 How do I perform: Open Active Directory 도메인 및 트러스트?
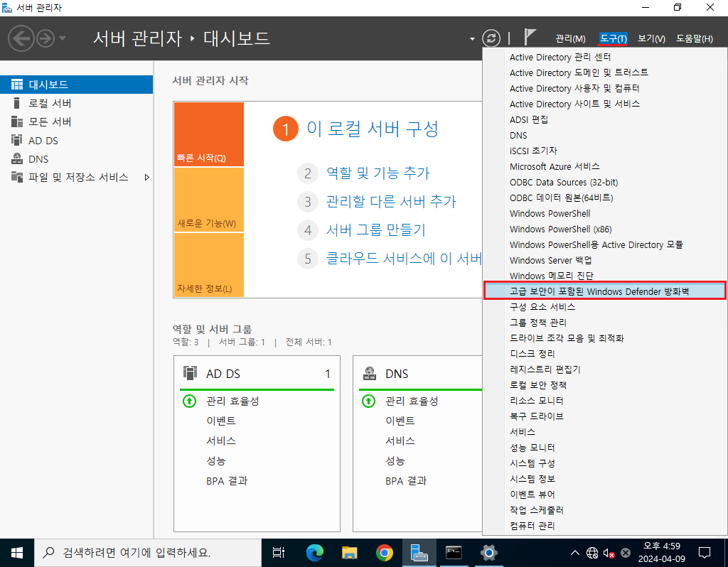604,73
